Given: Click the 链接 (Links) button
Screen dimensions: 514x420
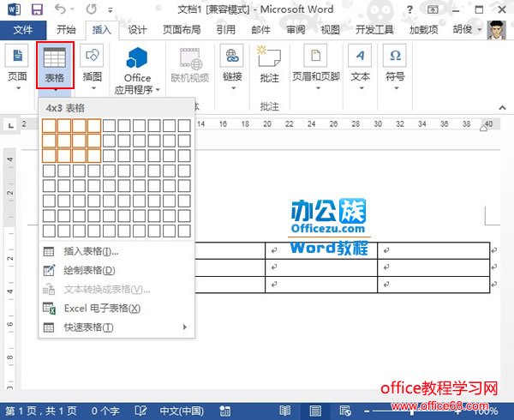Looking at the screenshot, I should [232, 68].
